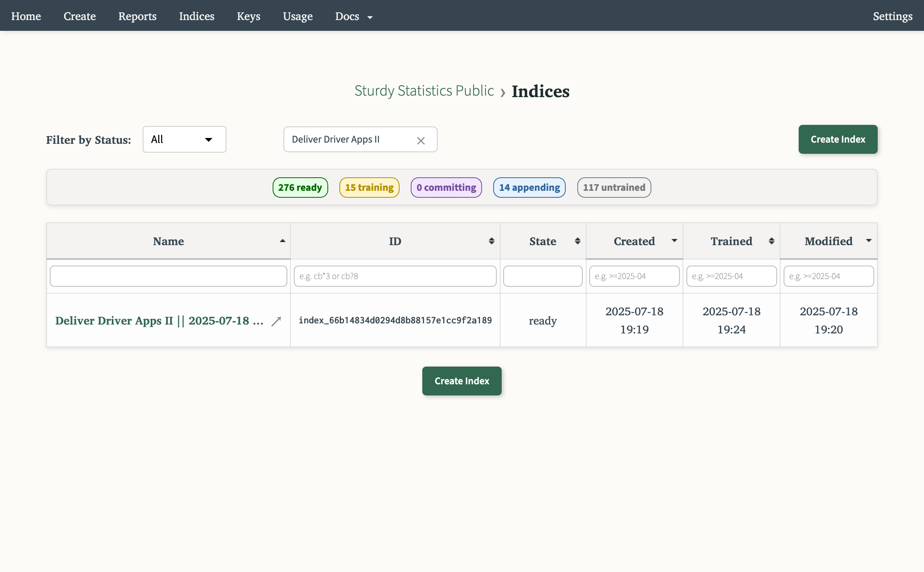Click the Create Index button

(x=838, y=139)
